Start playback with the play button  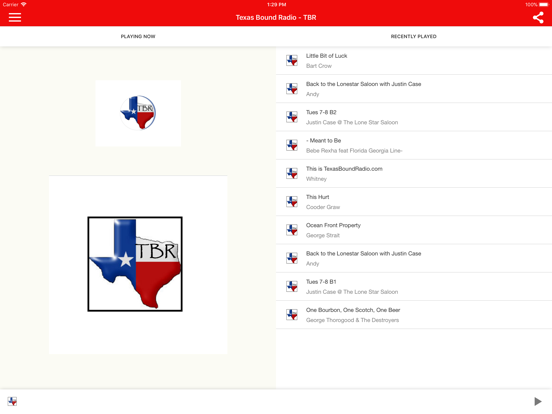point(537,401)
